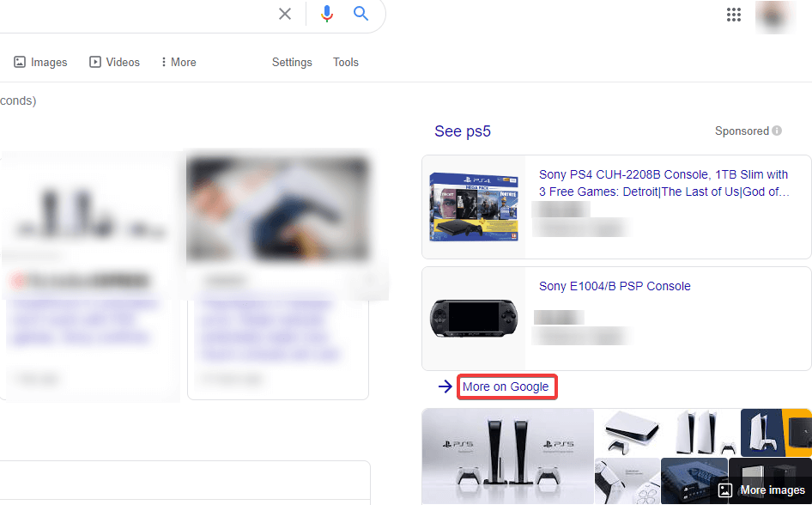The width and height of the screenshot is (812, 505).
Task: Click the black PSP console product image
Action: point(474,318)
